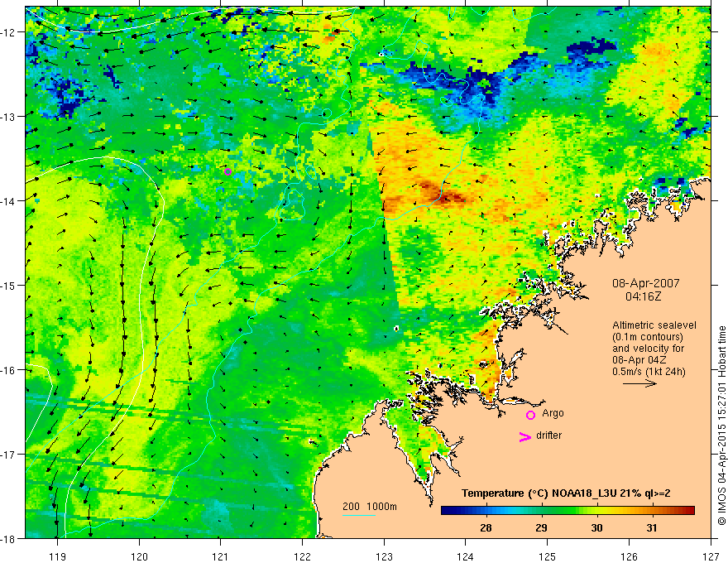Click the 126 longitude axis label
This screenshot has height=563, width=728.
click(629, 556)
